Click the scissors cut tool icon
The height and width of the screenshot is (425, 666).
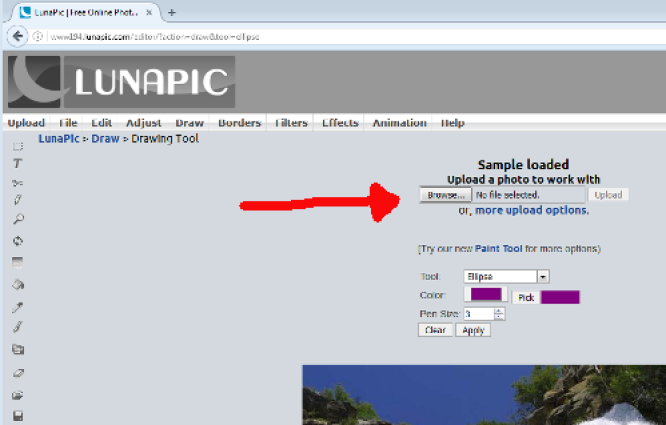pyautogui.click(x=17, y=182)
